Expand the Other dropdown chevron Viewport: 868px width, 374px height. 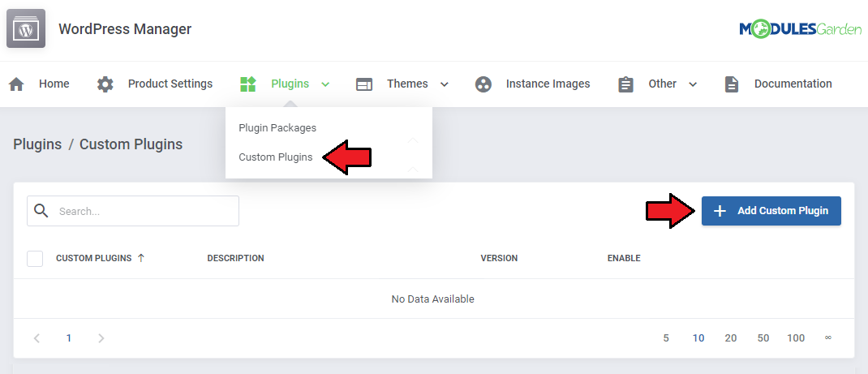[x=693, y=84]
